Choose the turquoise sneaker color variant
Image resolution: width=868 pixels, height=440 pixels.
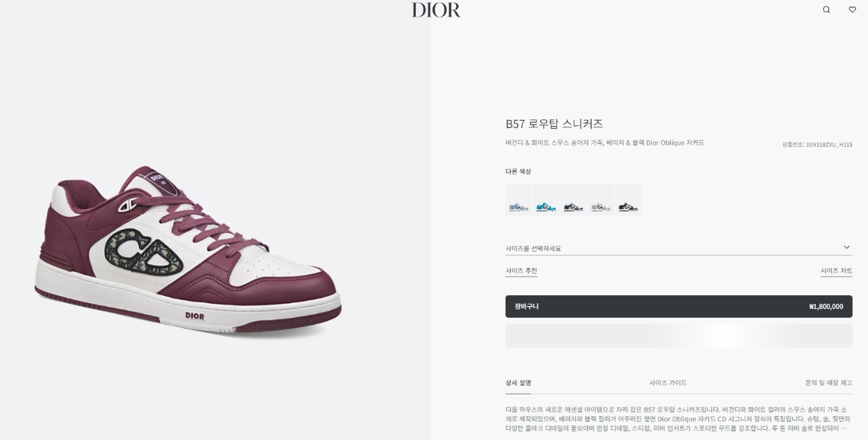pos(546,200)
